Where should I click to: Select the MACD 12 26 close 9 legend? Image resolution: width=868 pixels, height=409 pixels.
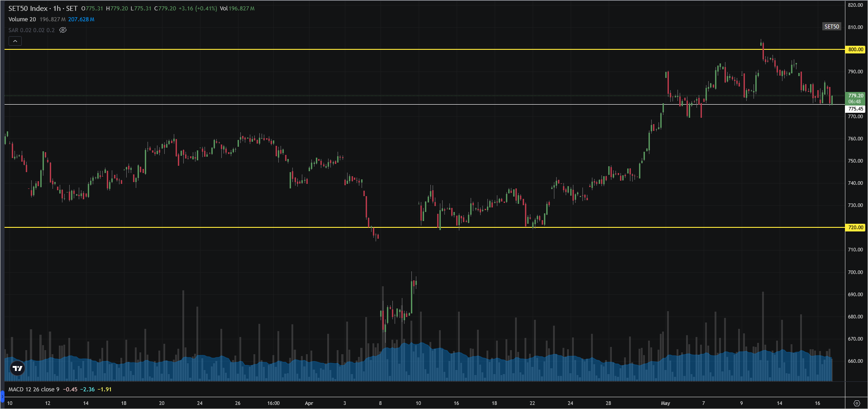[34, 390]
